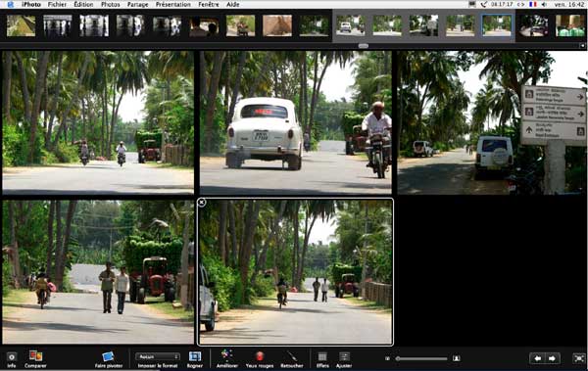Select filmstrip thumbnail with white car
588x371 pixels.
pos(350,25)
